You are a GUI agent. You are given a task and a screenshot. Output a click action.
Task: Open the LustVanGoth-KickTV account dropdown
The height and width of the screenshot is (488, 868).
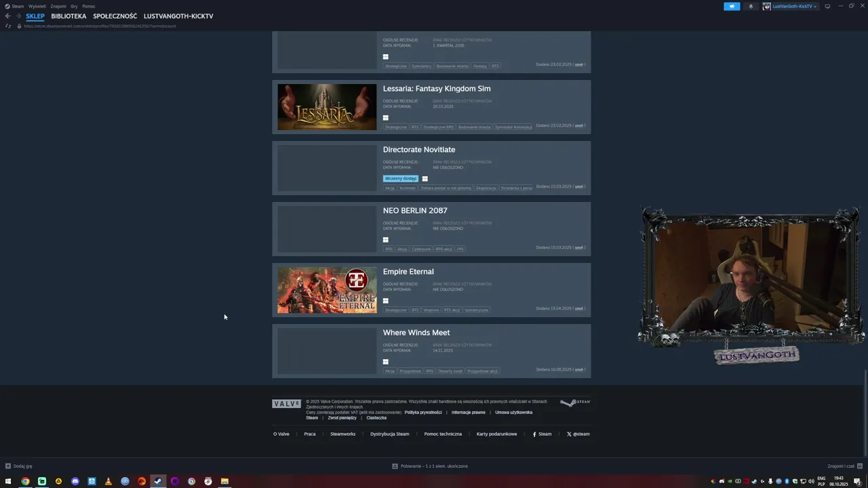[x=794, y=6]
